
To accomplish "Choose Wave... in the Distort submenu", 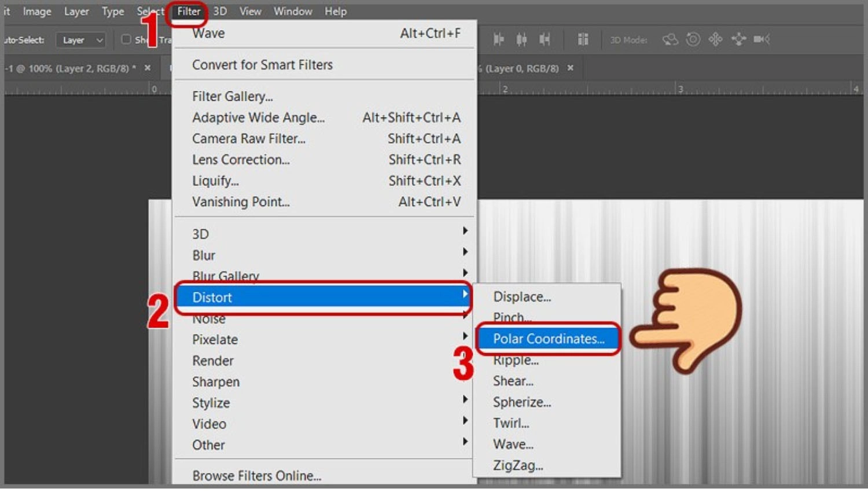I will [x=547, y=445].
